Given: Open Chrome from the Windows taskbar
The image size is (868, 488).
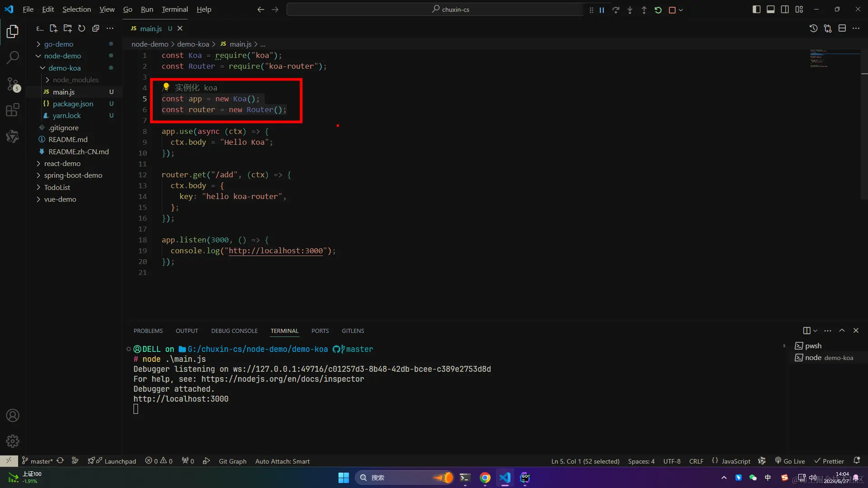Looking at the screenshot, I should [x=485, y=478].
